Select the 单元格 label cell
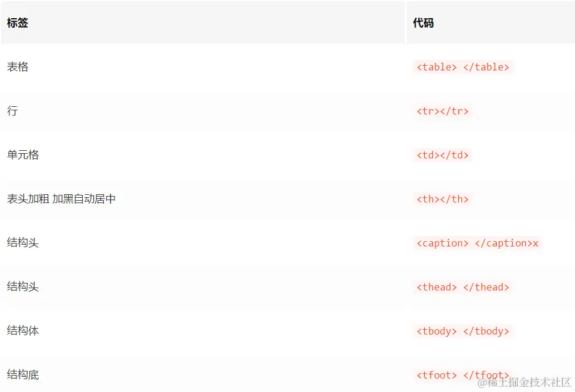This screenshot has width=575, height=392. pos(23,155)
